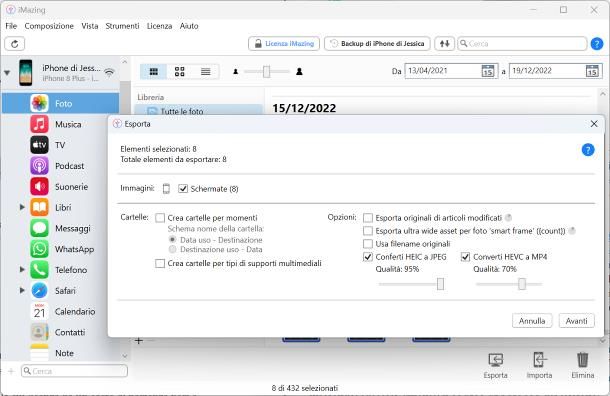Open the Libri section icon
Screen dimensions: 610x396
point(39,207)
